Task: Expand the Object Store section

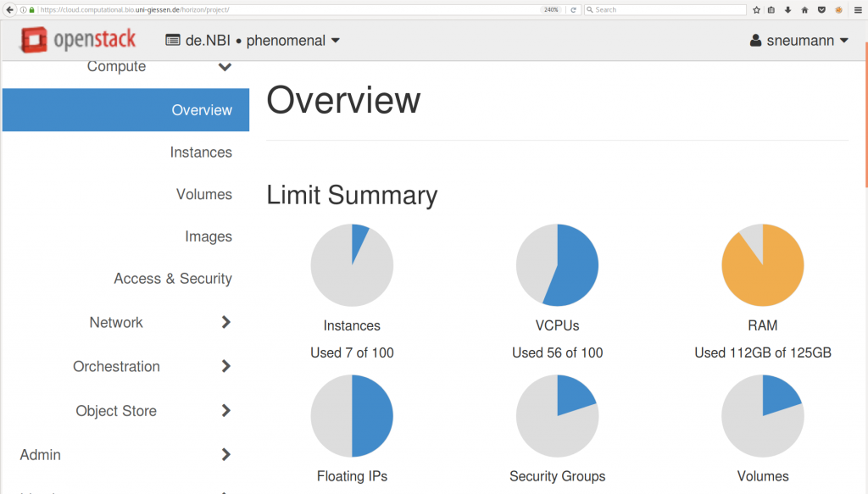Action: tap(225, 411)
